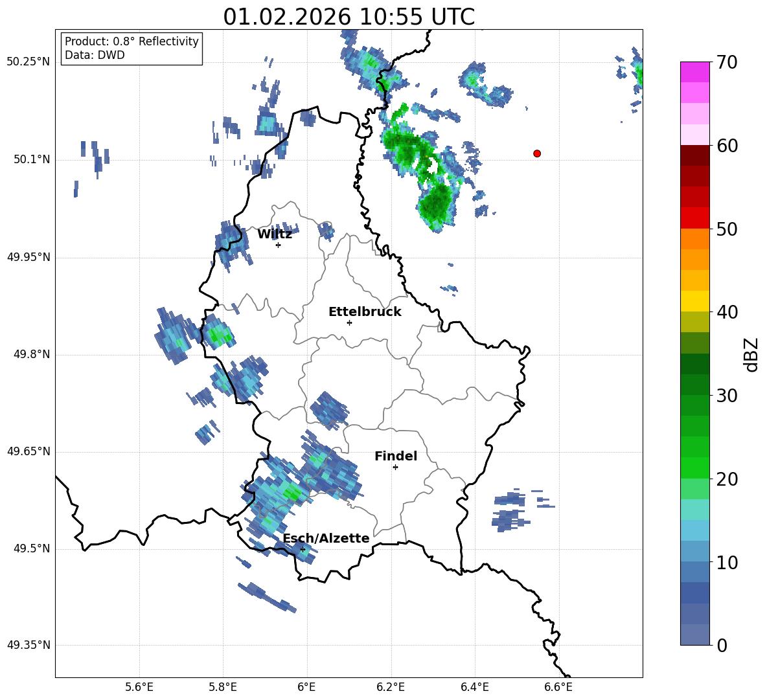The height and width of the screenshot is (700, 767).
Task: Click the Data: DWD text
Action: pos(95,55)
